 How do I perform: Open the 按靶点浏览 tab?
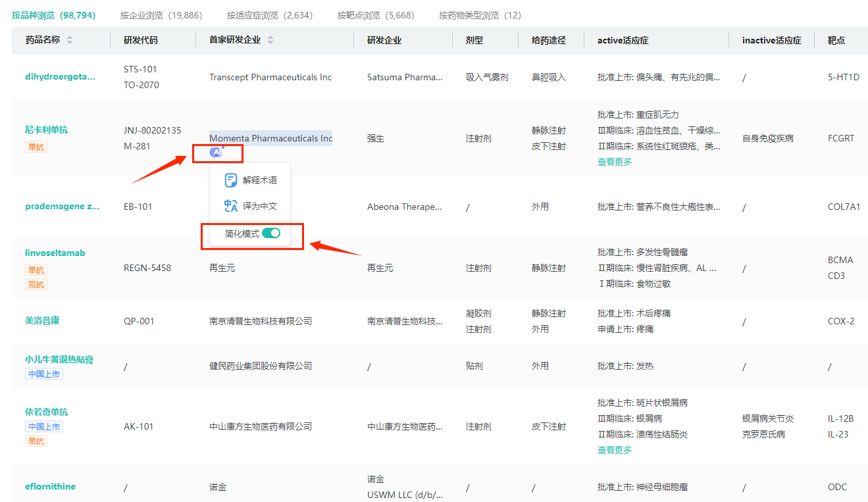click(376, 15)
